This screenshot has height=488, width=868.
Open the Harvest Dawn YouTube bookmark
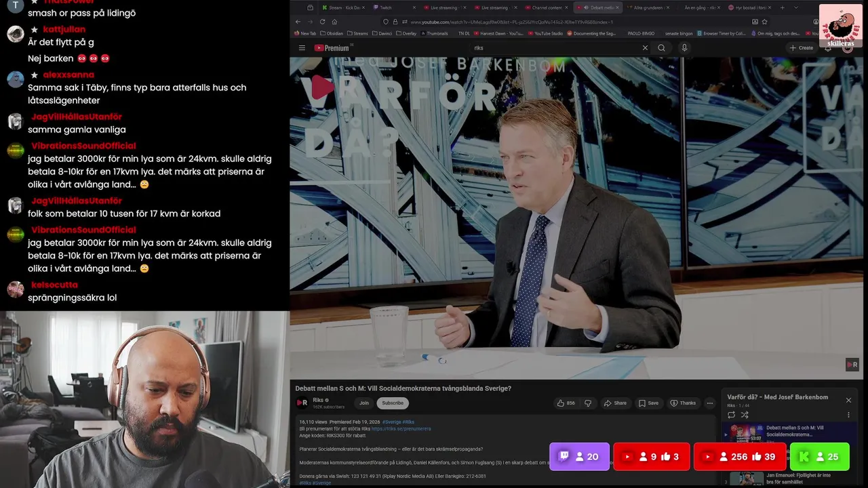click(x=498, y=33)
